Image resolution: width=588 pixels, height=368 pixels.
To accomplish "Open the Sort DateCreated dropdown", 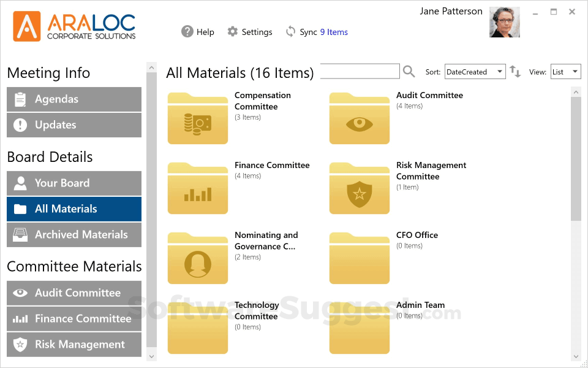I will [x=475, y=71].
